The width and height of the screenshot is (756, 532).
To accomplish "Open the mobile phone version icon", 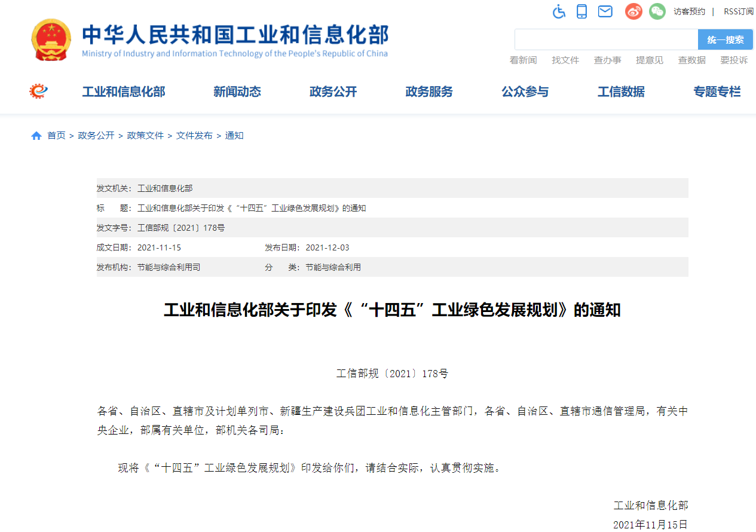I will 581,11.
